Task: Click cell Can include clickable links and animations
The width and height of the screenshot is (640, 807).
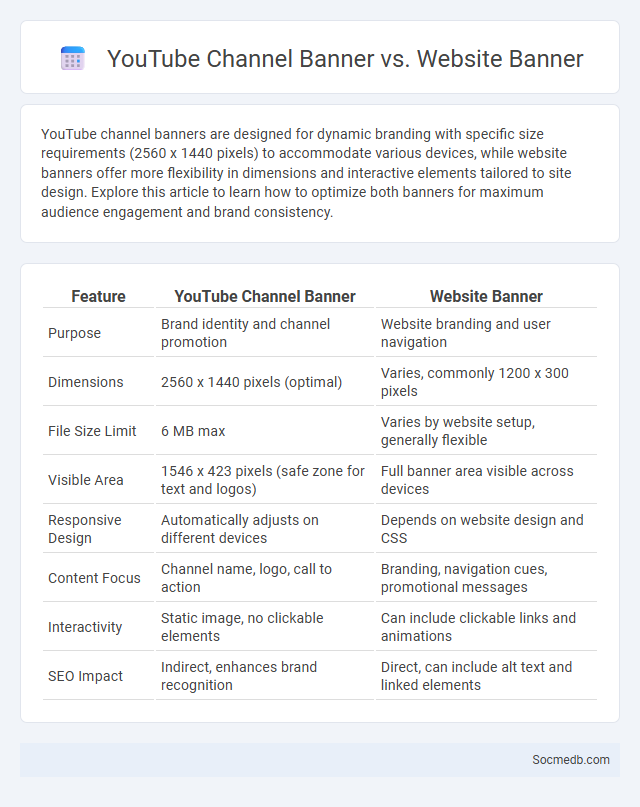Action: (x=486, y=627)
